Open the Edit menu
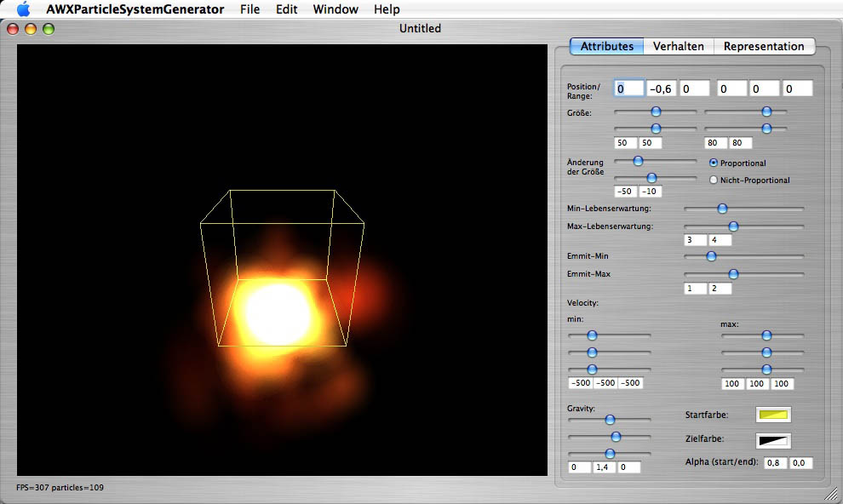This screenshot has width=843, height=504. 287,9
